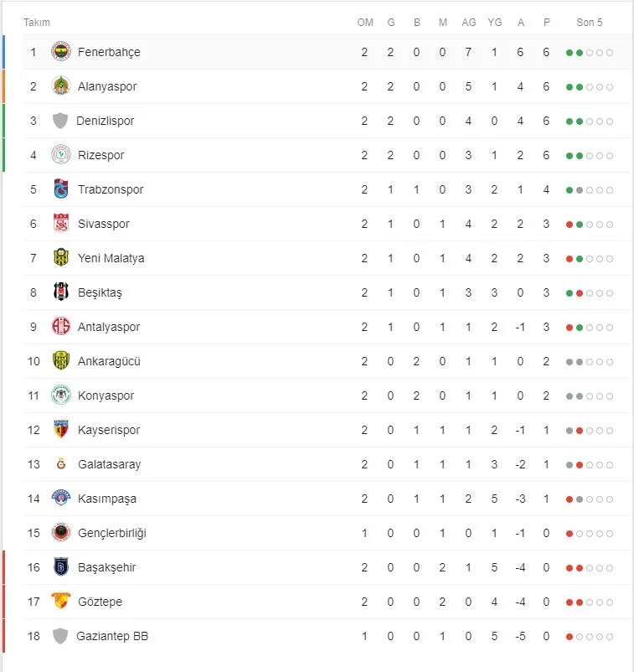Click the Fenerbahçe club crest
Viewport: 634px width, 672px height.
point(61,52)
